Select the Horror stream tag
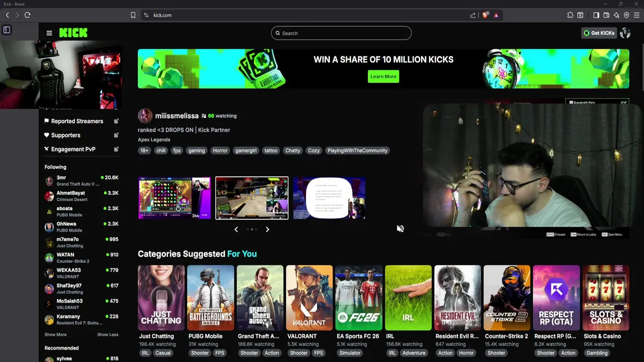The height and width of the screenshot is (362, 644). (220, 151)
